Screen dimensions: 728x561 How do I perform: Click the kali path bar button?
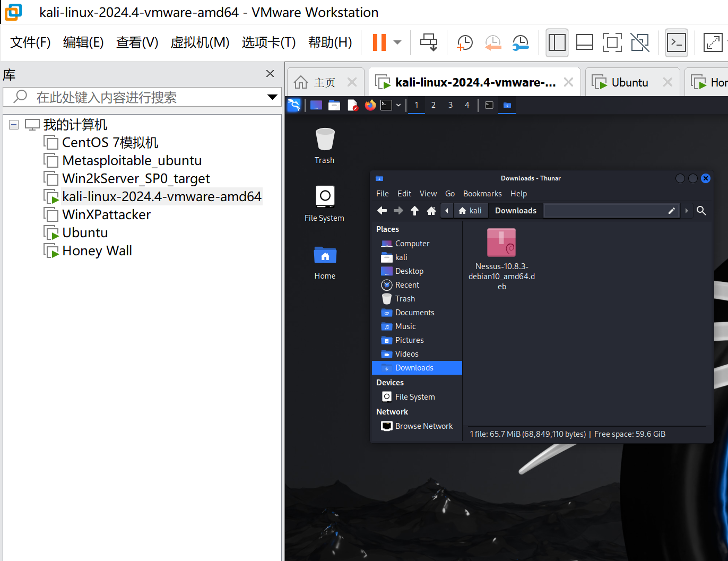(471, 211)
